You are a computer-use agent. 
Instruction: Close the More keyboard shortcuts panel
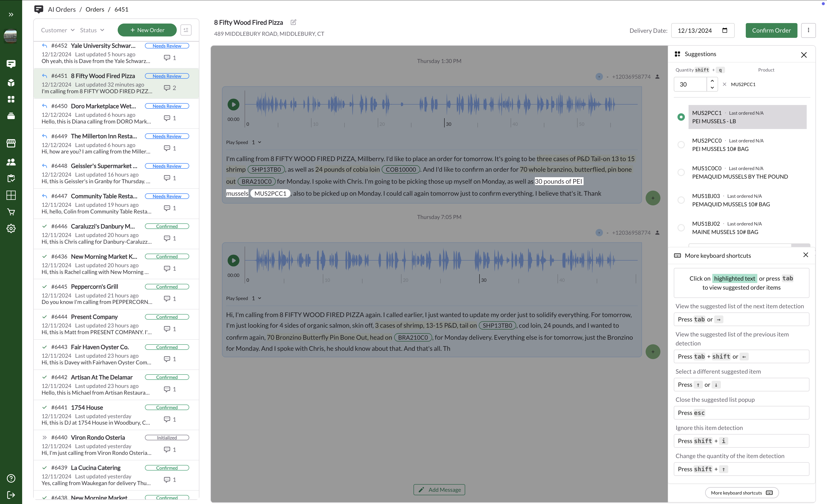806,255
